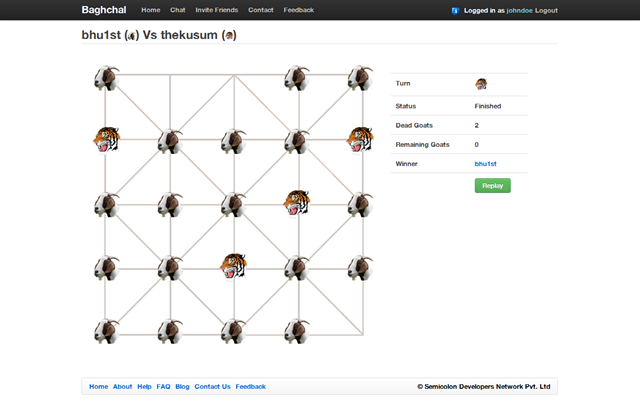The width and height of the screenshot is (640, 404).
Task: Click the goat at top-left corner
Action: pos(107,78)
